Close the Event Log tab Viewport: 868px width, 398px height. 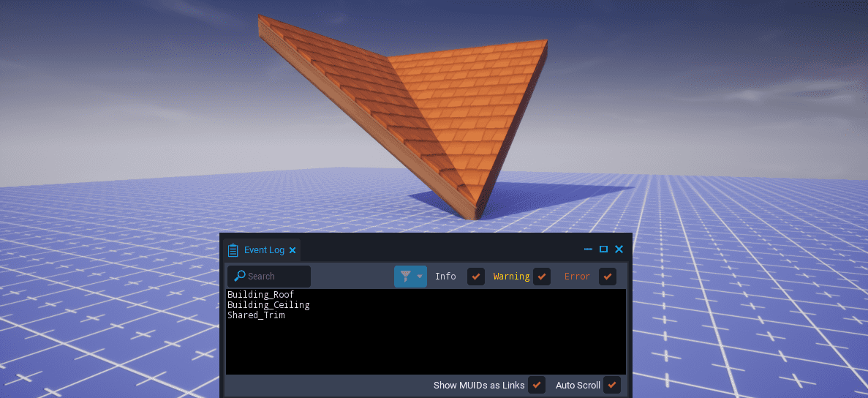point(293,250)
